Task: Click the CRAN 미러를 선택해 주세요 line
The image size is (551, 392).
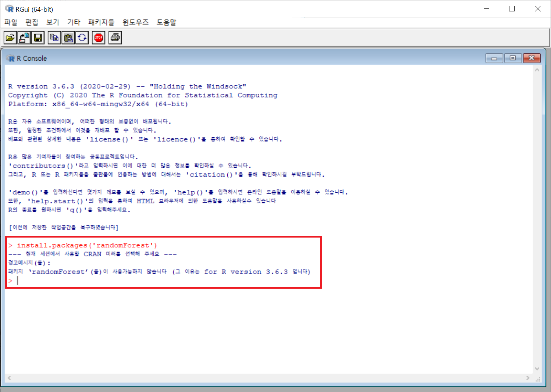Action: click(92, 254)
